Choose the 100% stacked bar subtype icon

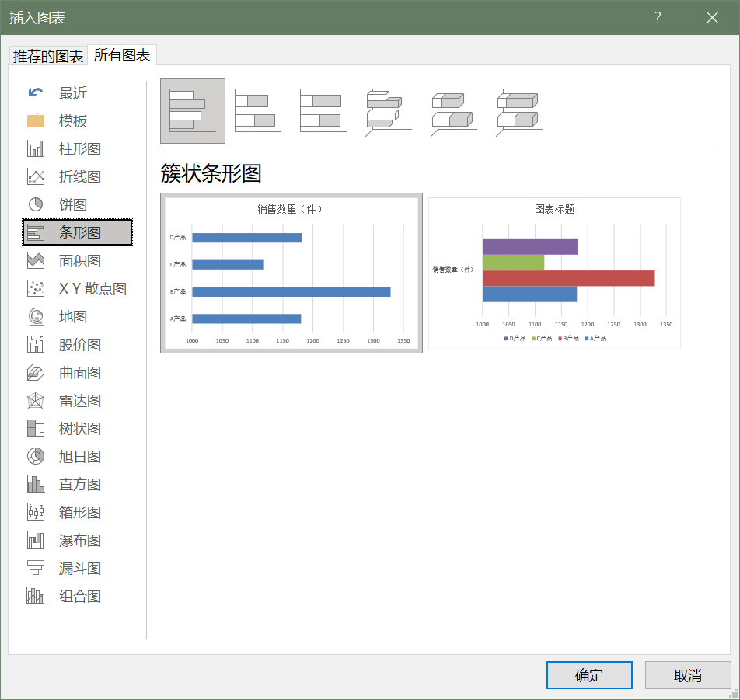[x=323, y=111]
